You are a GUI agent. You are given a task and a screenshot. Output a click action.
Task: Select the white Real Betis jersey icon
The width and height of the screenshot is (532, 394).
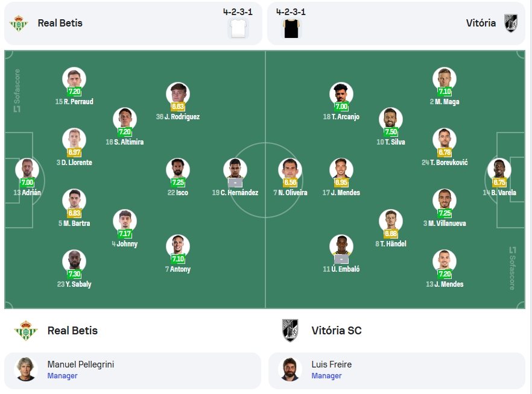coord(238,28)
